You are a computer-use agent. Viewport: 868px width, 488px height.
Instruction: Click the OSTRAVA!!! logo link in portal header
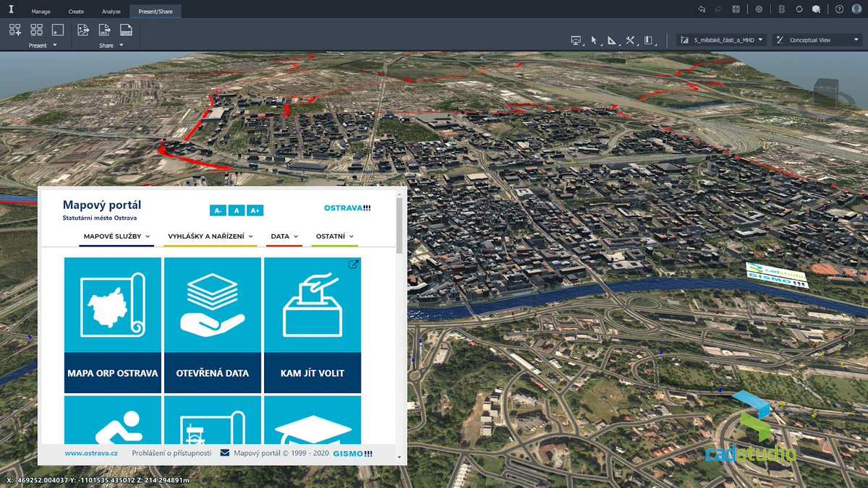tap(347, 208)
